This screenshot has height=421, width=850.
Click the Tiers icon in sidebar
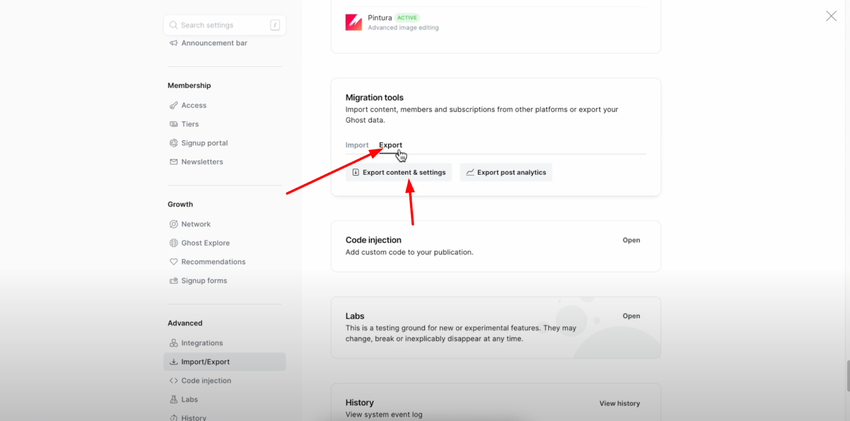[x=173, y=124]
